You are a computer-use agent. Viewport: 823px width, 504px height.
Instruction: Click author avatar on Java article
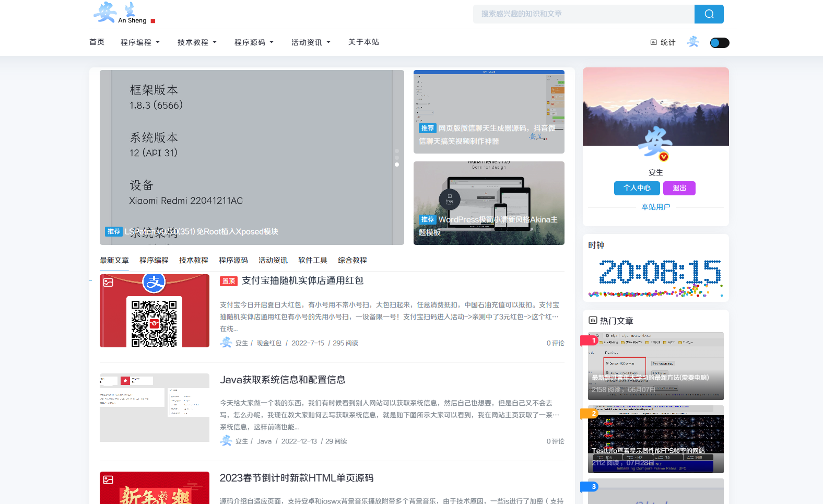pos(226,441)
